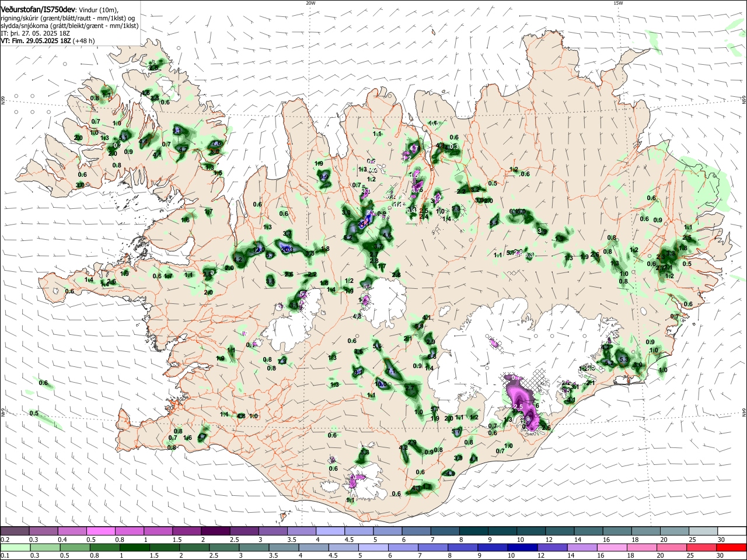The image size is (747, 560).
Task: Select the palest green 0.1 swatch on rain scale
Action: 15,548
